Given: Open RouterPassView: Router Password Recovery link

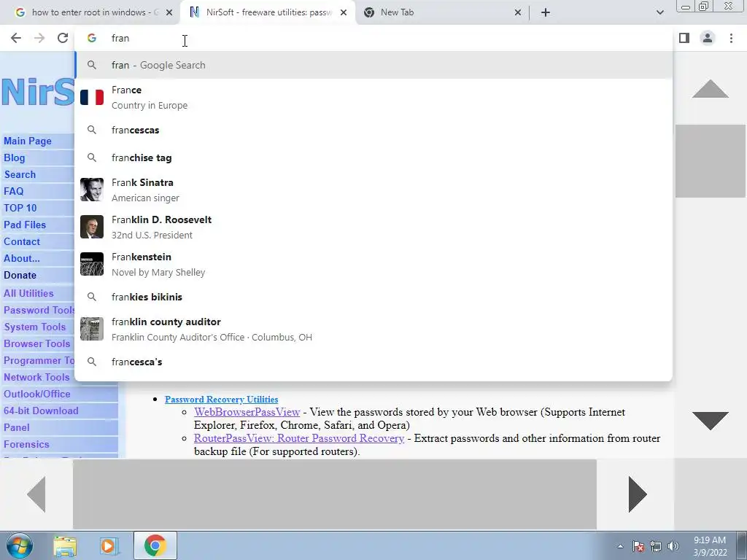Looking at the screenshot, I should pos(298,438).
